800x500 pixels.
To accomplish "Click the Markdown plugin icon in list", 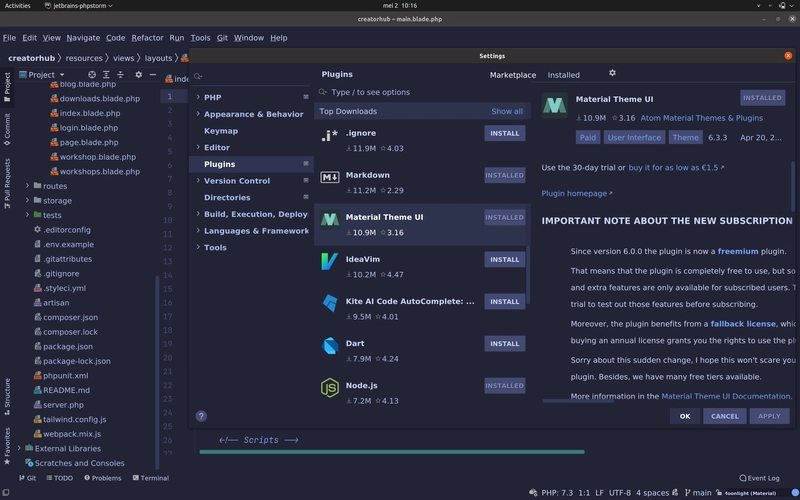I will (x=330, y=177).
